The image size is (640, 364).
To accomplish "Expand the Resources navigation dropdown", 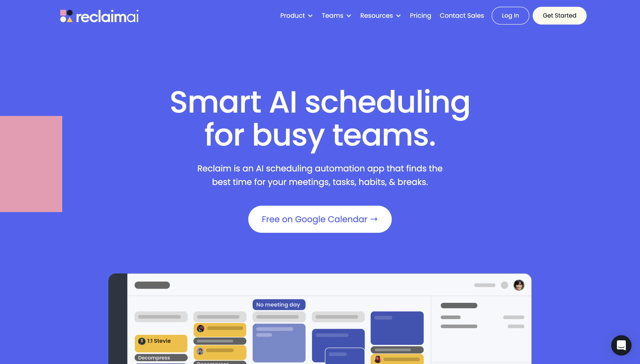I will pos(380,15).
